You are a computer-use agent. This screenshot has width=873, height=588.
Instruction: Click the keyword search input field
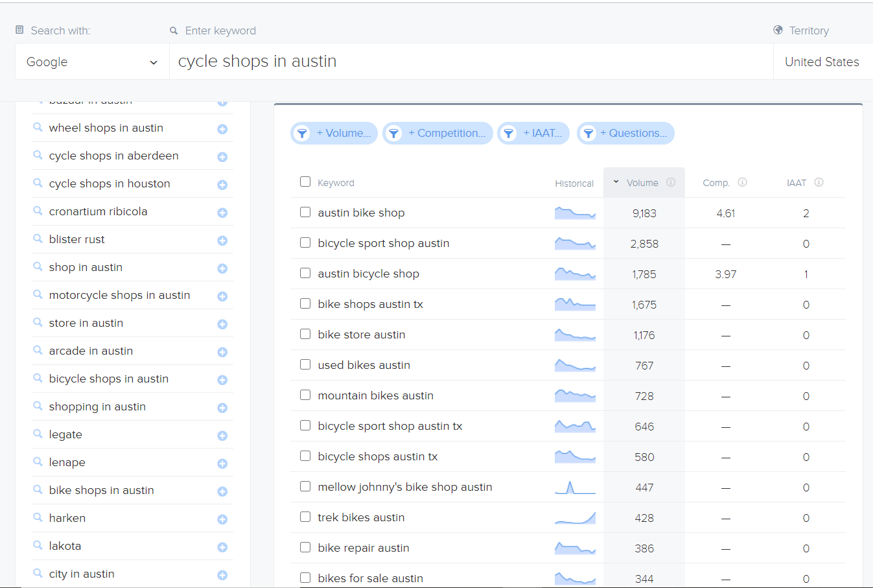(x=471, y=62)
